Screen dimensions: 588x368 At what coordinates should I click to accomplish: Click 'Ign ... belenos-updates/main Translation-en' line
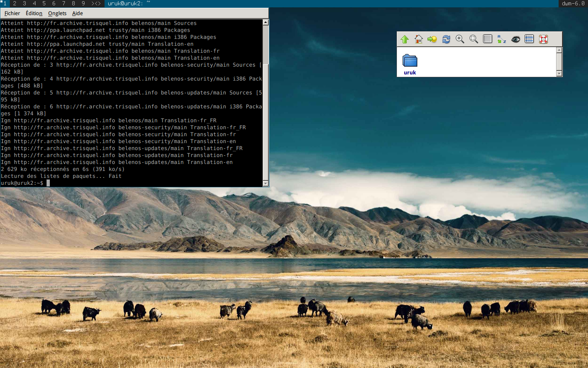[117, 162]
